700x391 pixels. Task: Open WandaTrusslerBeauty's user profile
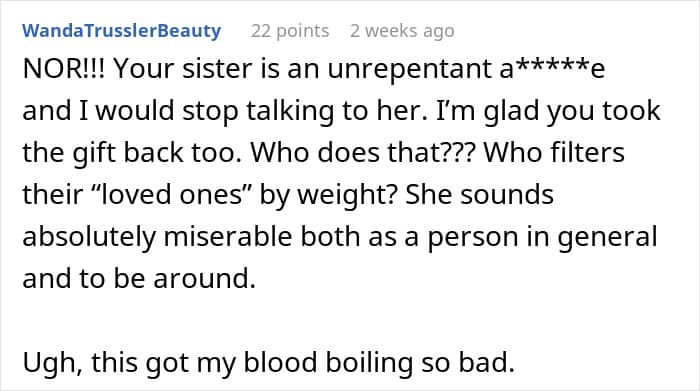[121, 31]
